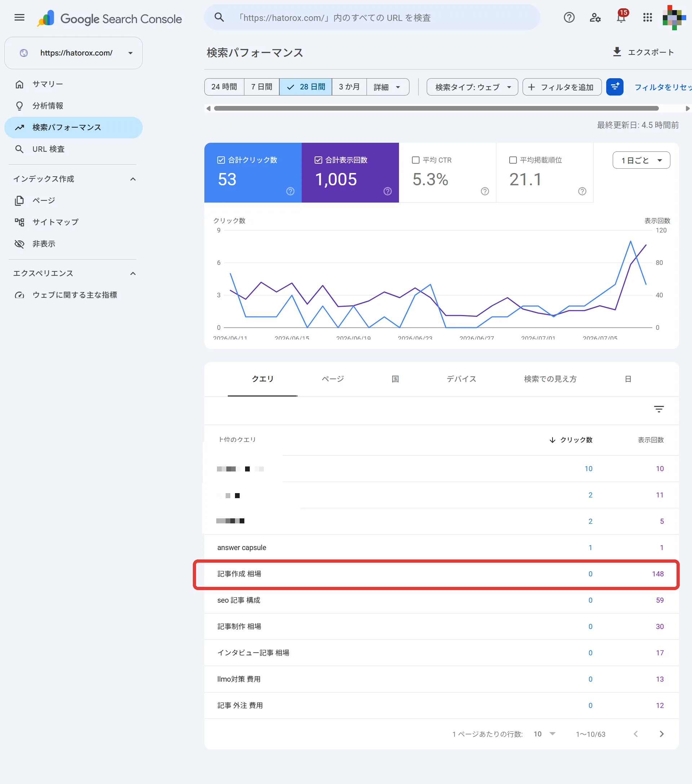Enable 平均掲載順位 metric checkbox
This screenshot has height=784, width=692.
(513, 160)
